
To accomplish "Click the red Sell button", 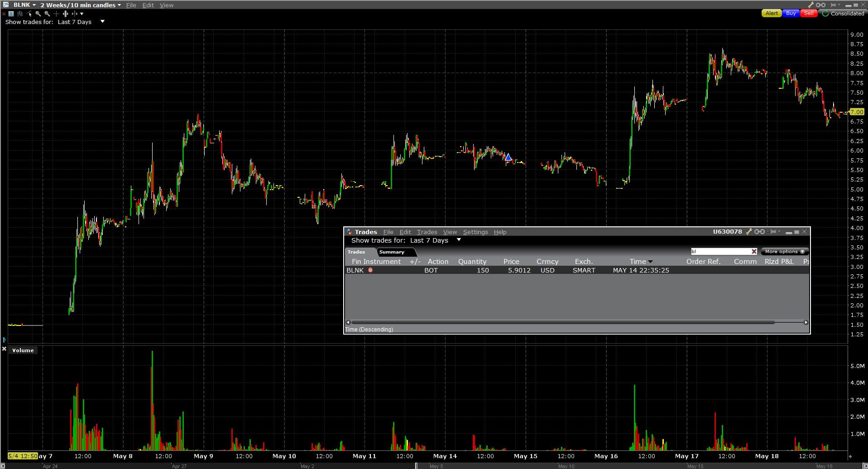I will pyautogui.click(x=809, y=13).
